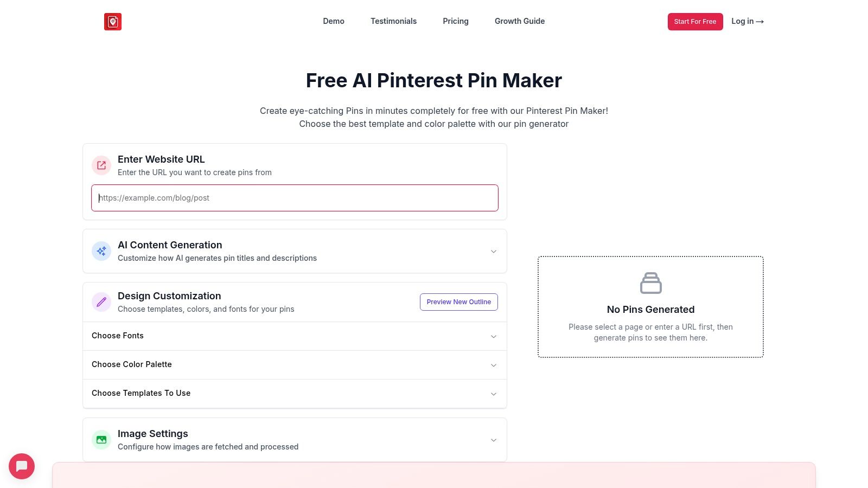
Task: Open the Choose Color Palette section
Action: [x=493, y=365]
